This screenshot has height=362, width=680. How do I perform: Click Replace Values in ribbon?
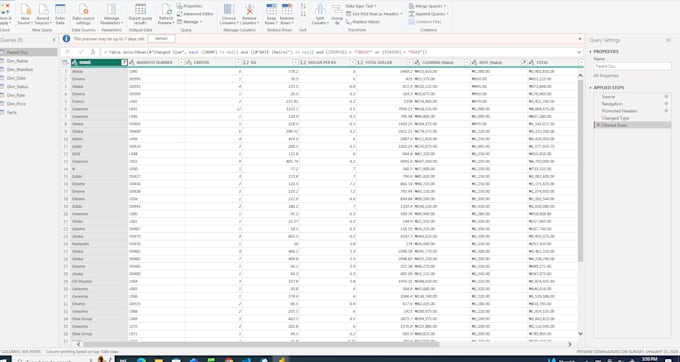[363, 22]
